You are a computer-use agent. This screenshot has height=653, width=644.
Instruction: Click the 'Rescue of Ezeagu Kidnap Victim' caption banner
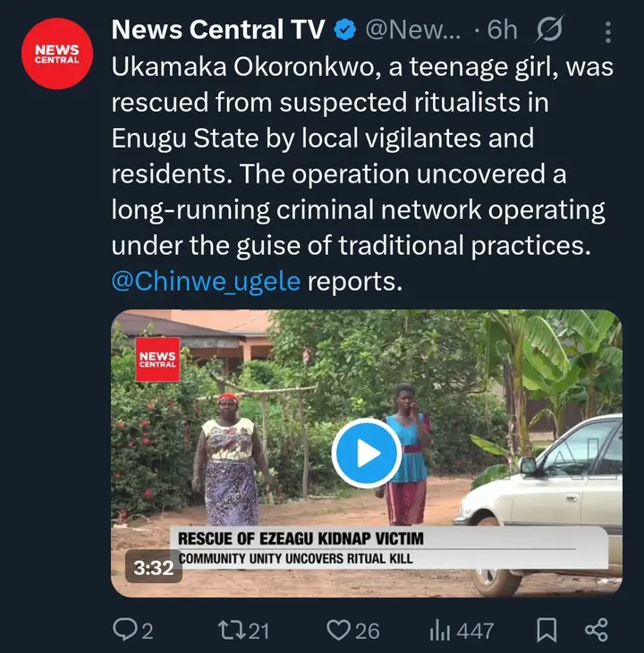coord(300,539)
